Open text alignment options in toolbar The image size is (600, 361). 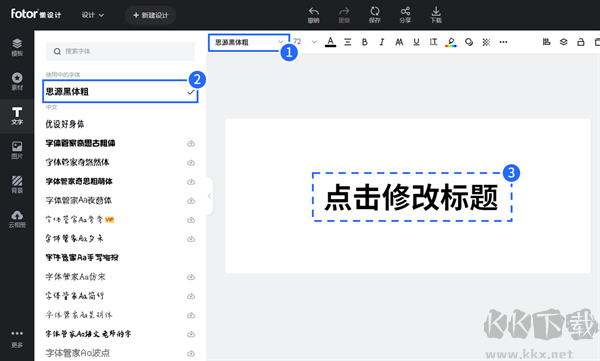(x=347, y=42)
